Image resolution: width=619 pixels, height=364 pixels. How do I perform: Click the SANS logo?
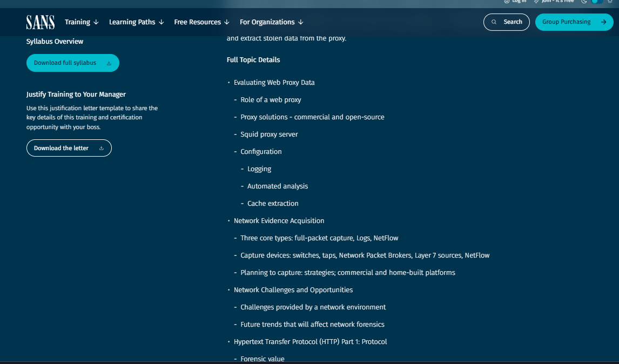[x=41, y=22]
